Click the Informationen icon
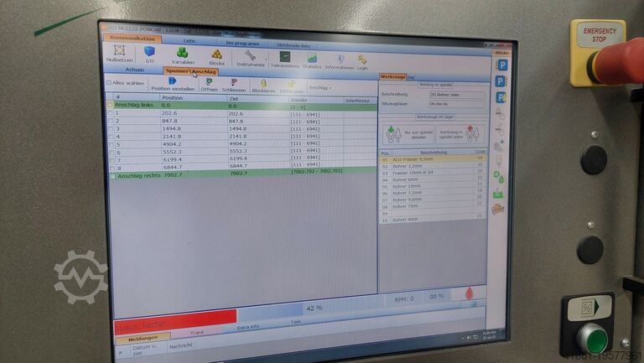The height and width of the screenshot is (363, 644). point(339,61)
